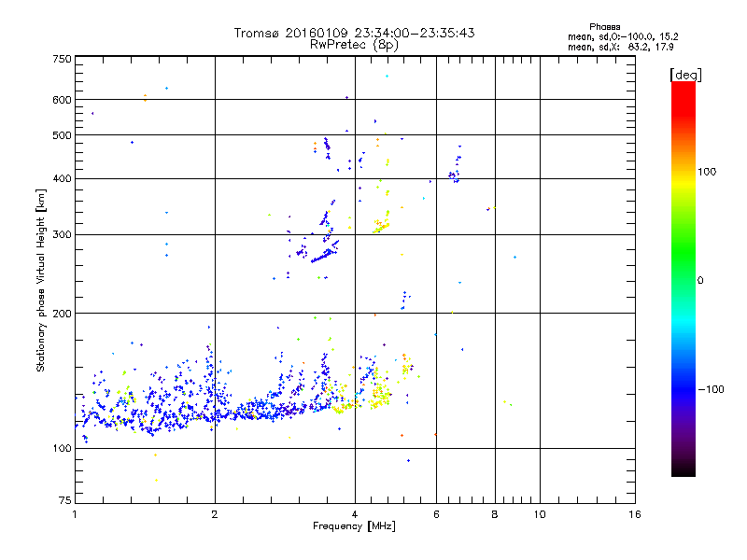Screen dimensions: 747x560
Task: Click the y-axis tick label '500'
Action: pyautogui.click(x=62, y=135)
